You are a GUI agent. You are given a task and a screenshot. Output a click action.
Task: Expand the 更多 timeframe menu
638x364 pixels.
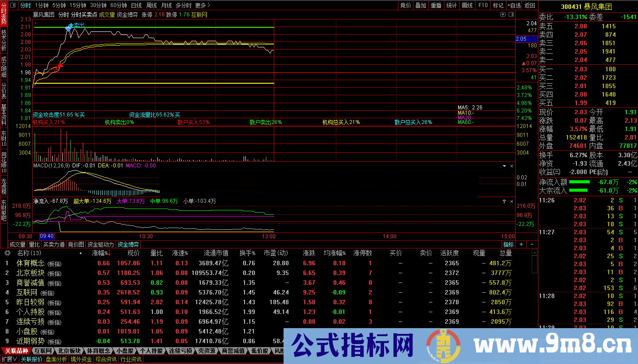(203, 5)
